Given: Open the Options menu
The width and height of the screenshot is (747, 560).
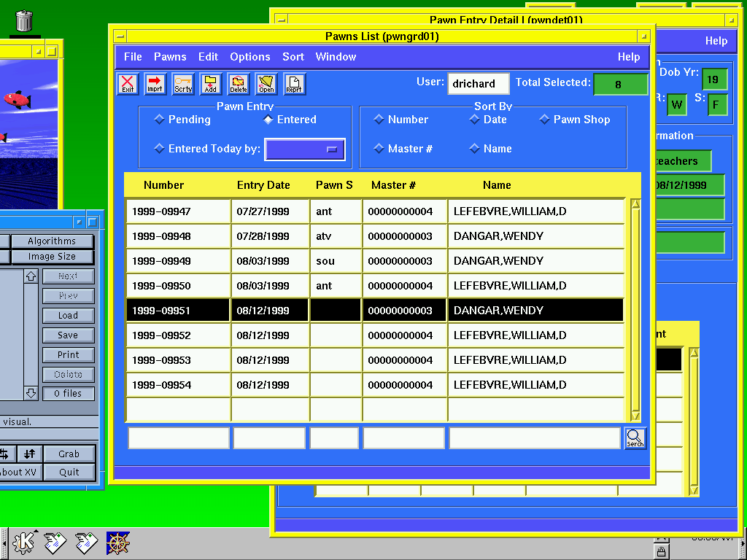Looking at the screenshot, I should pyautogui.click(x=249, y=57).
